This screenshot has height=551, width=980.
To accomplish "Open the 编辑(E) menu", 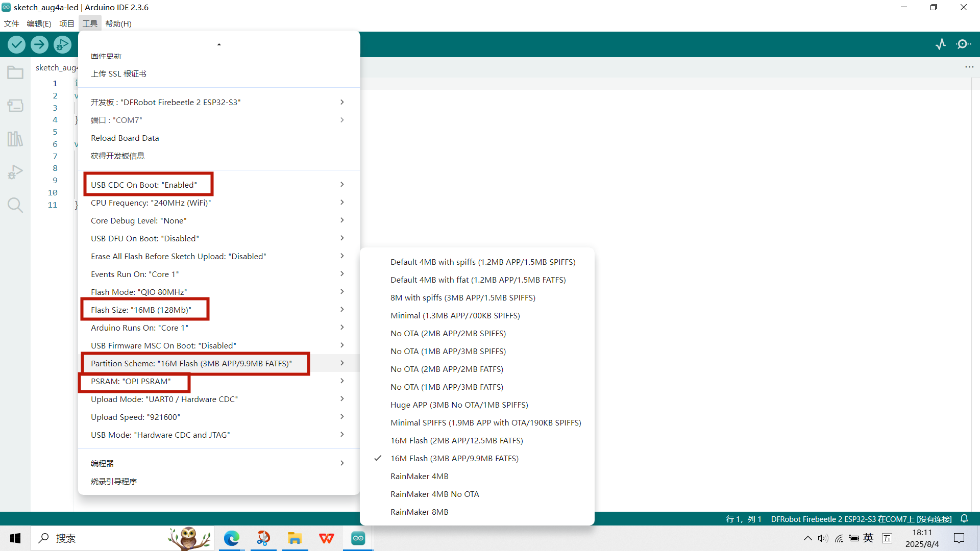I will 39,23.
